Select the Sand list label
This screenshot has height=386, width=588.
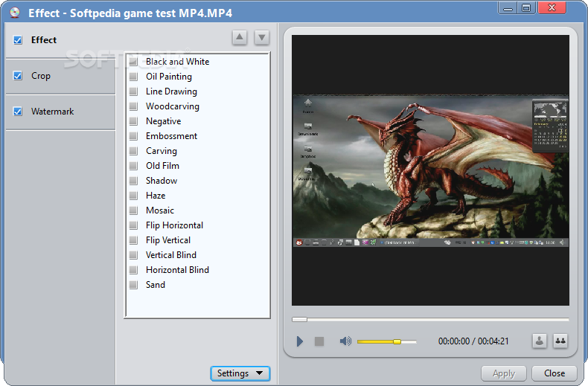point(156,285)
